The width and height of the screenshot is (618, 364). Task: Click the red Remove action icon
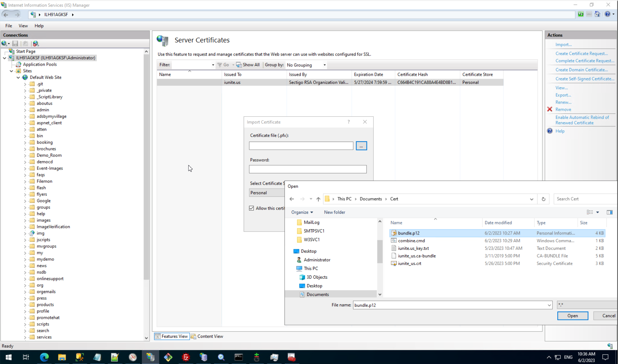[550, 109]
